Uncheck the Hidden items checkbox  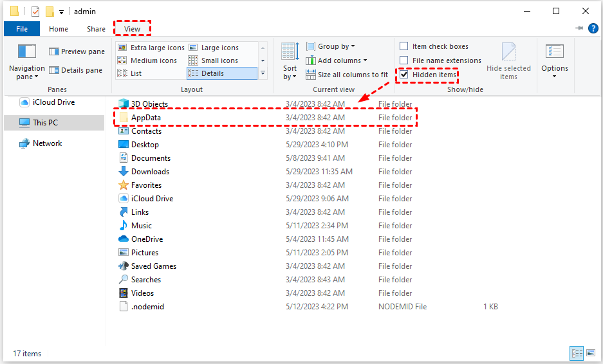pos(404,75)
